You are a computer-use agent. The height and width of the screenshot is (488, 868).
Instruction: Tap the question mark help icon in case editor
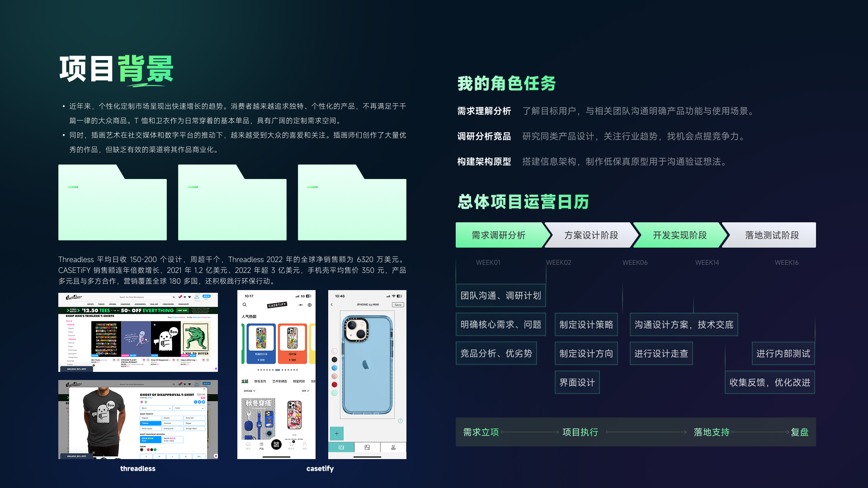400,421
